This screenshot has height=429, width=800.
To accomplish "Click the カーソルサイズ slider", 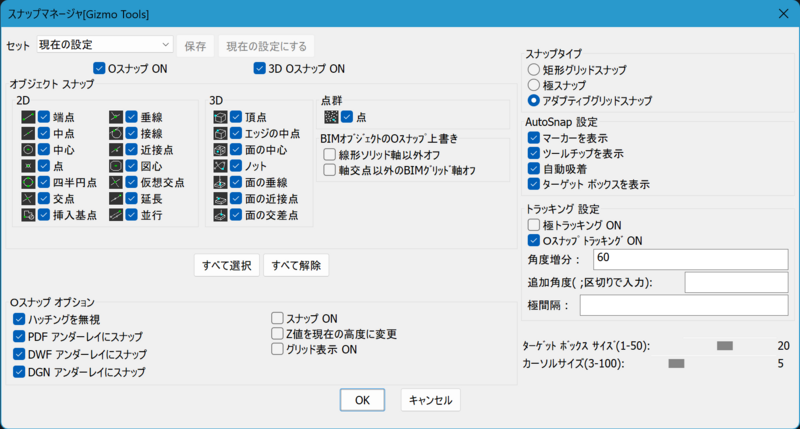I will click(x=676, y=363).
